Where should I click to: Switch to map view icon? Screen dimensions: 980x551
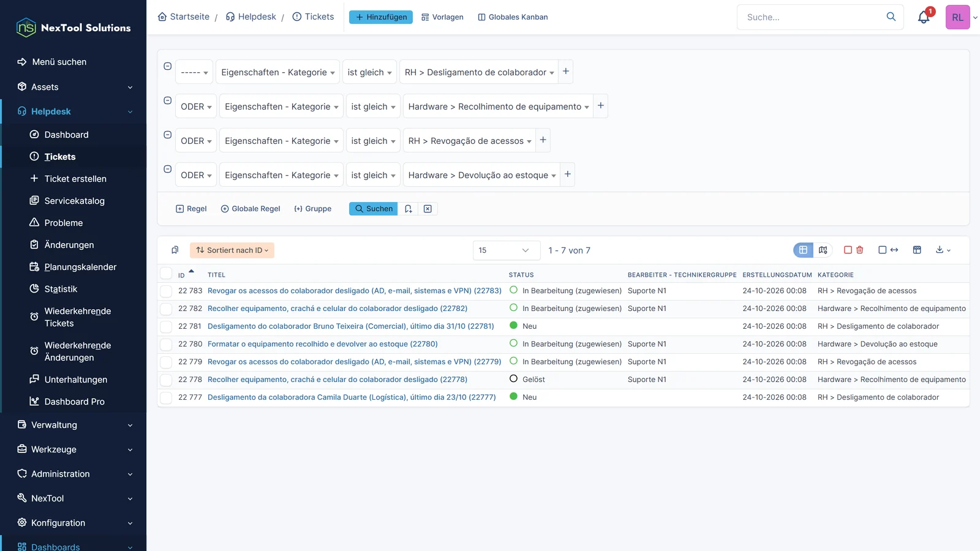tap(823, 250)
